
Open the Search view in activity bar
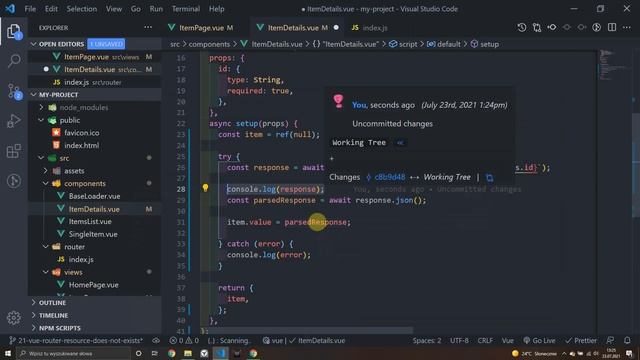(14, 61)
